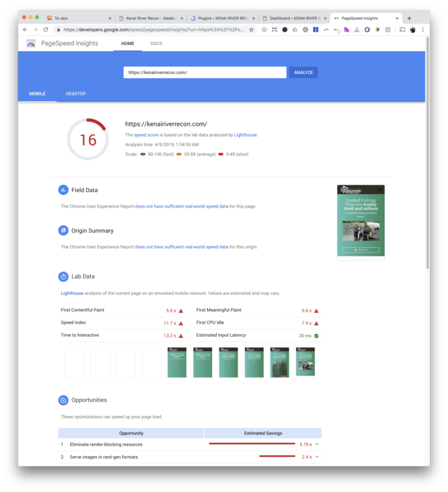
Task: Click the ANALYZE button
Action: 303,72
